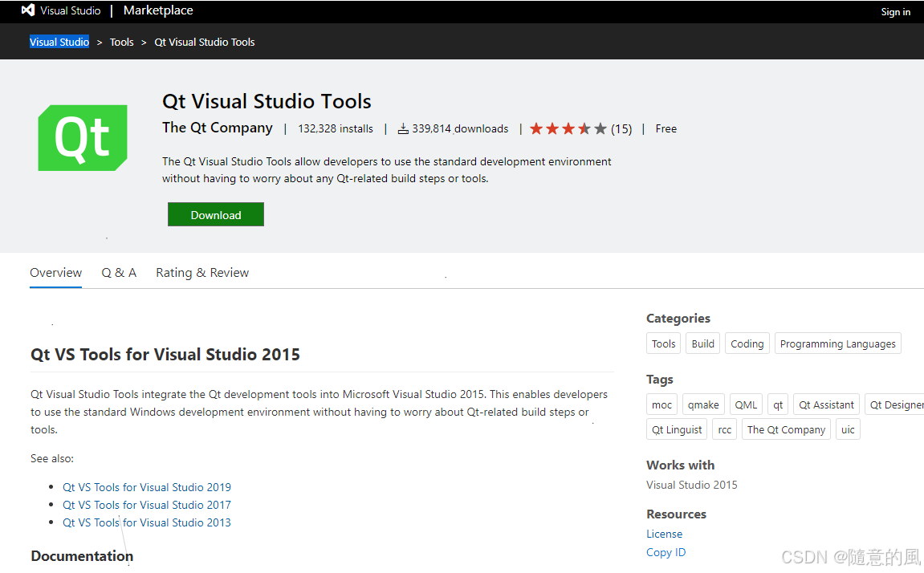Click the qmake tag
924x573 pixels.
703,404
